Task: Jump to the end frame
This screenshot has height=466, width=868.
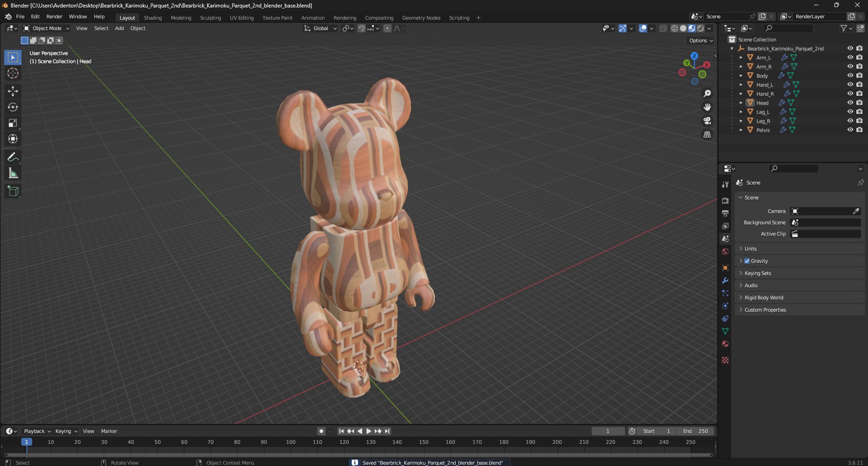Action: [387, 431]
